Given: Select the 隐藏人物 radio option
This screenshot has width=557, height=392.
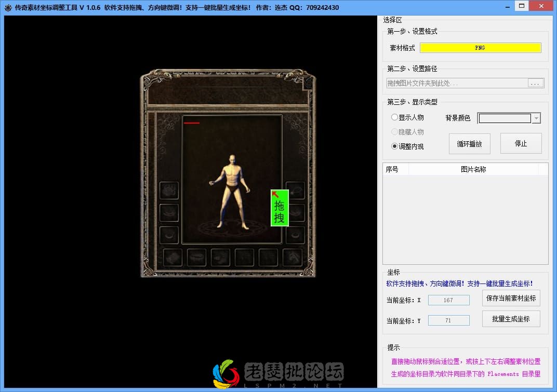Looking at the screenshot, I should 394,131.
